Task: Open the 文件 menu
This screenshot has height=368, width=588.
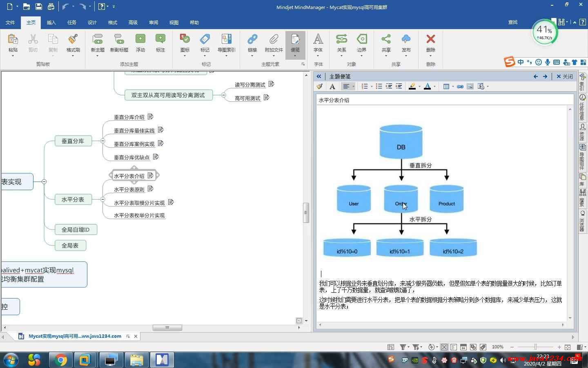Action: (10, 22)
